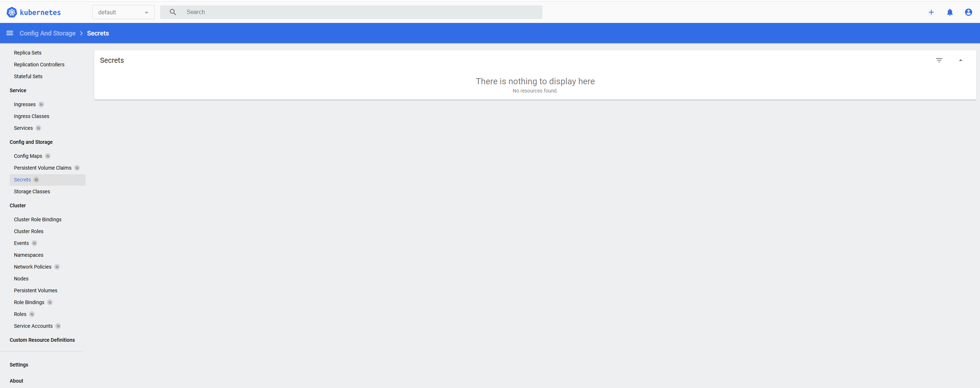Open the About page
The height and width of the screenshot is (388, 980).
[16, 380]
